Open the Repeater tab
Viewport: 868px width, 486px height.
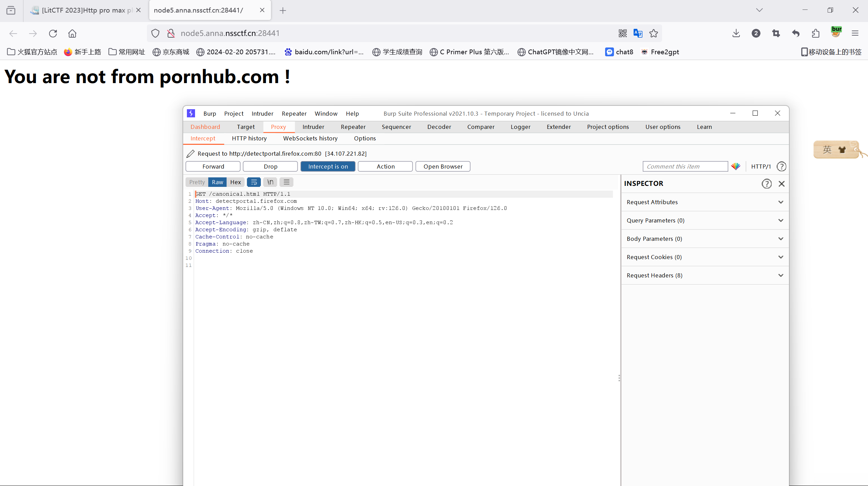[x=353, y=127]
